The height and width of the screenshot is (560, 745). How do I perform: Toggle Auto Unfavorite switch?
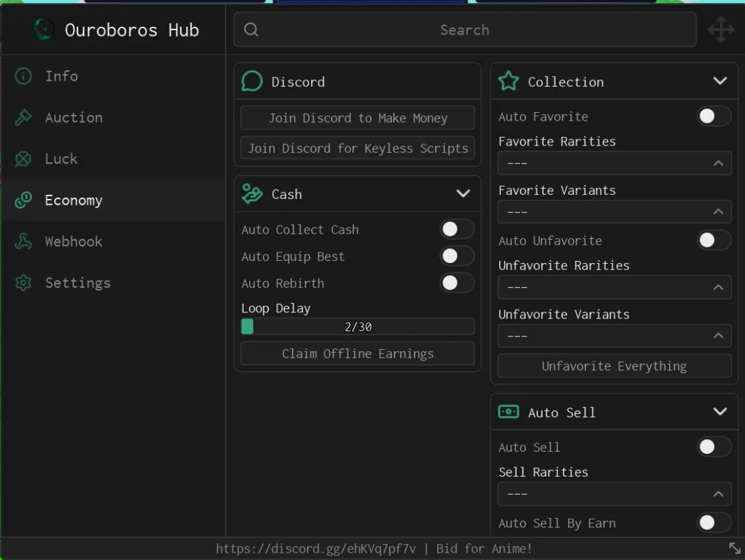coord(714,240)
